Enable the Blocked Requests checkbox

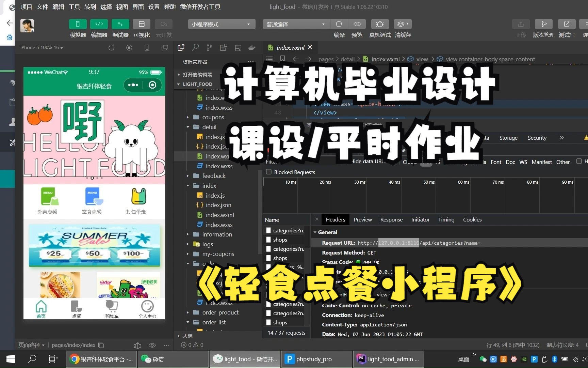pos(269,172)
